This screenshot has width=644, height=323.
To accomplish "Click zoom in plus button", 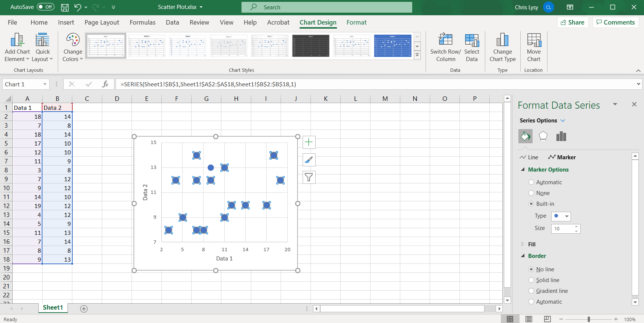I will coord(616,319).
